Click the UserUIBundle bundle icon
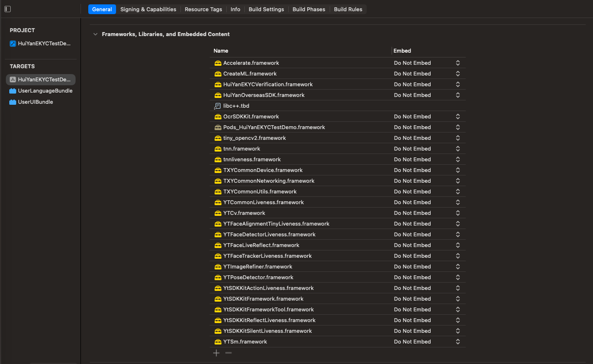Image resolution: width=593 pixels, height=364 pixels. tap(13, 102)
